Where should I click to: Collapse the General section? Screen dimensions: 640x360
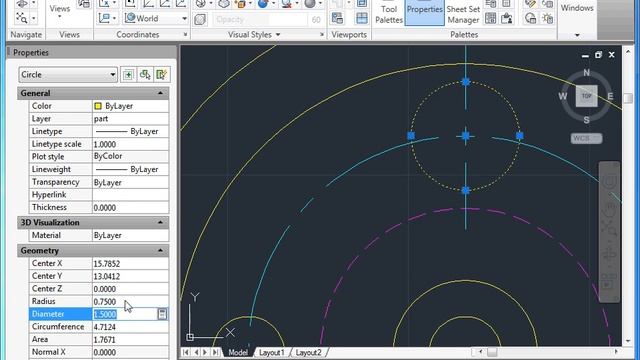(x=160, y=93)
